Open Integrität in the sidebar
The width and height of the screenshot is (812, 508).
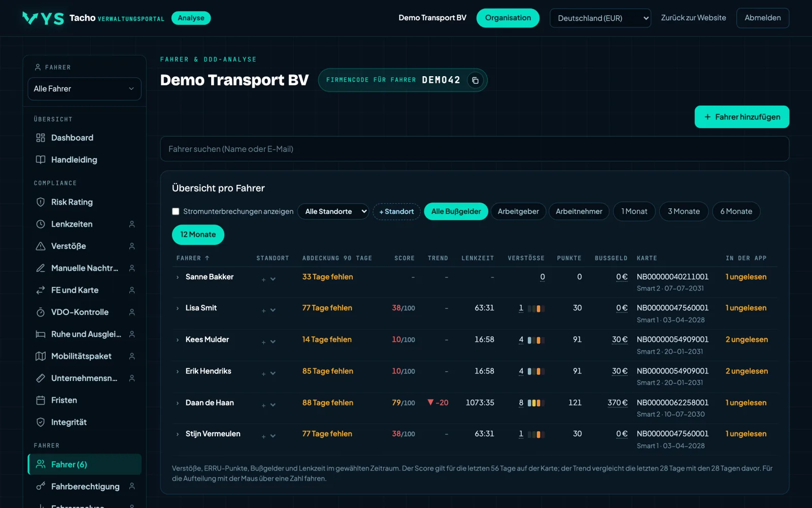84,422
